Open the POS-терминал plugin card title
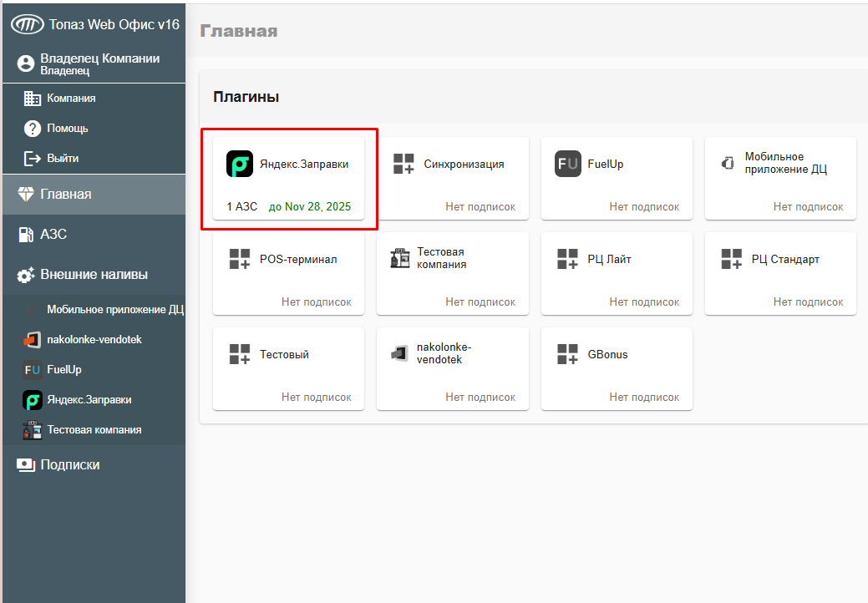Screen dimensions: 868x603 pos(297,260)
